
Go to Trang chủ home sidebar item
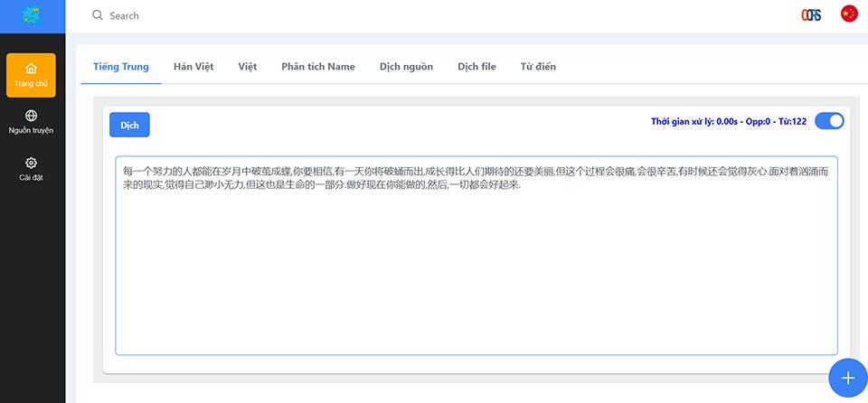click(31, 75)
